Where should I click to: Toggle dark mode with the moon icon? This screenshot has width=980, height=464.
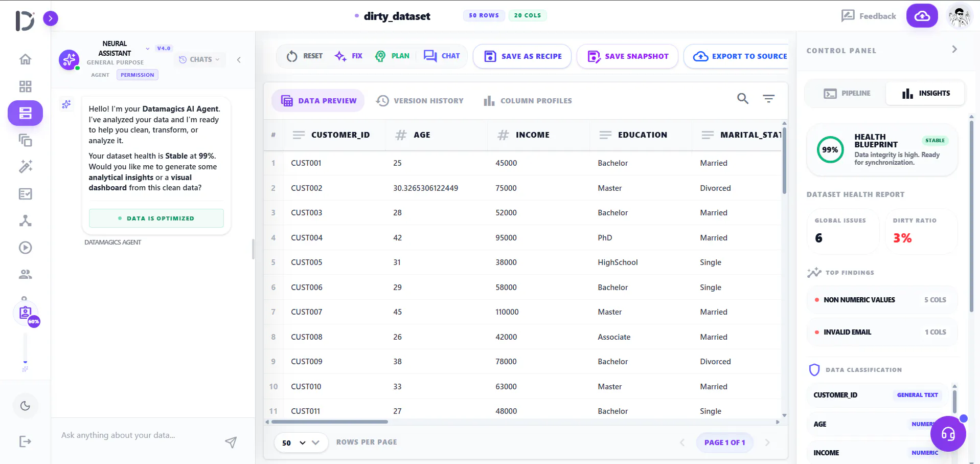(x=25, y=406)
